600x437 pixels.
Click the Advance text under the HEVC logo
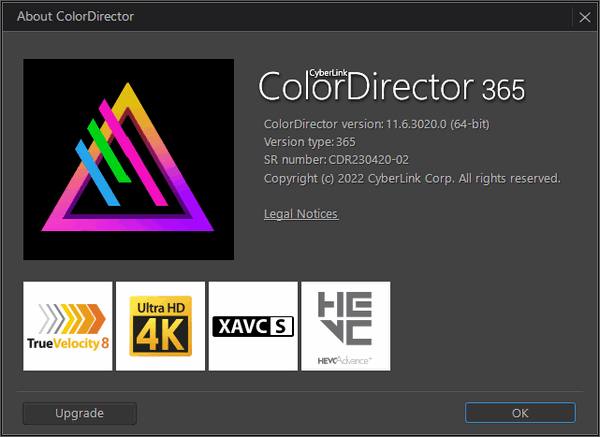tap(358, 358)
